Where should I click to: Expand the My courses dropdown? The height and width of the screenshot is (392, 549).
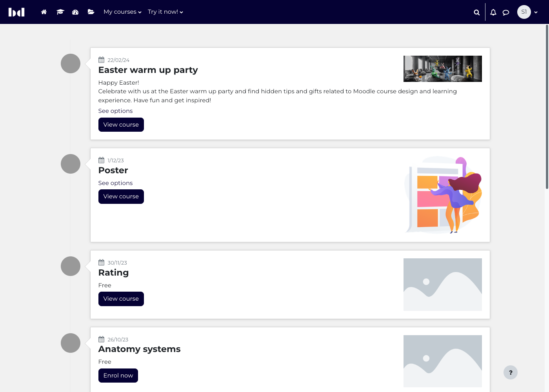122,12
